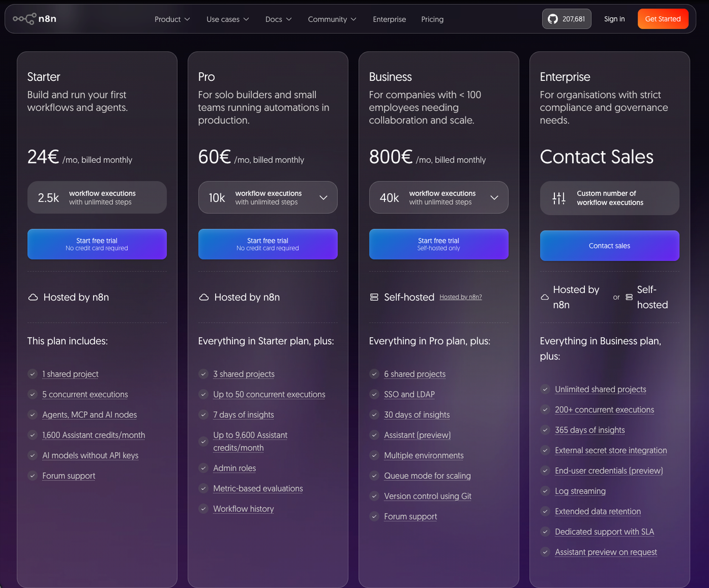The width and height of the screenshot is (709, 588).
Task: Expand the Product menu in the navbar
Action: [172, 19]
